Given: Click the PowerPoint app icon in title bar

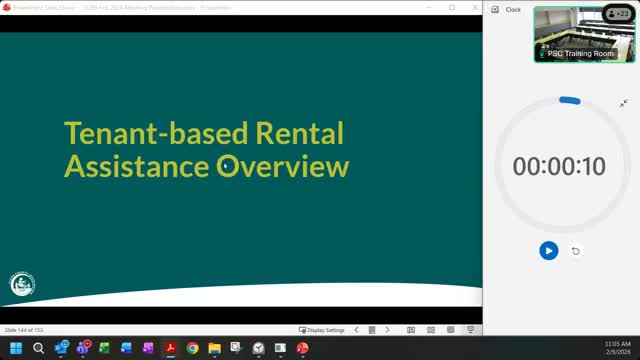Looking at the screenshot, I should 7,7.
